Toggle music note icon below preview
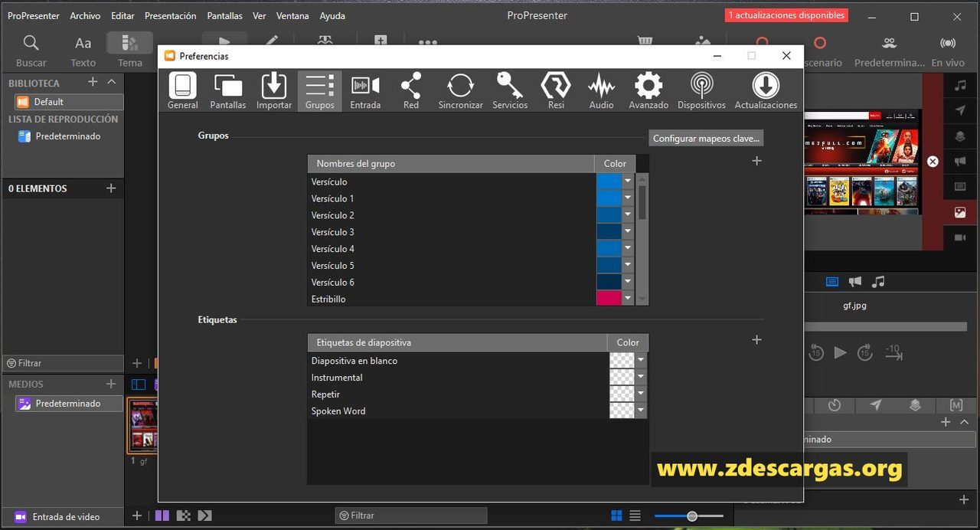Image resolution: width=980 pixels, height=530 pixels. tap(878, 282)
